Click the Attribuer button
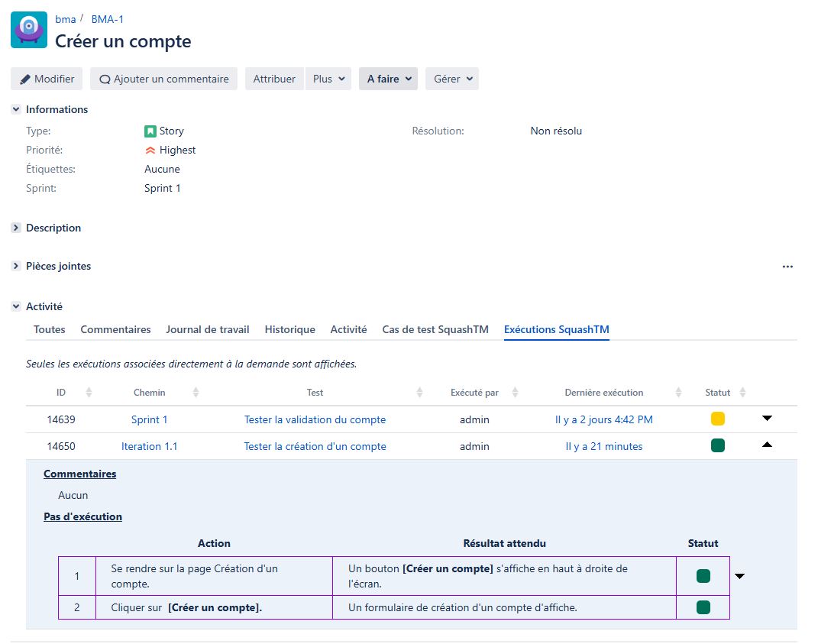The height and width of the screenshot is (644, 818). tap(274, 79)
